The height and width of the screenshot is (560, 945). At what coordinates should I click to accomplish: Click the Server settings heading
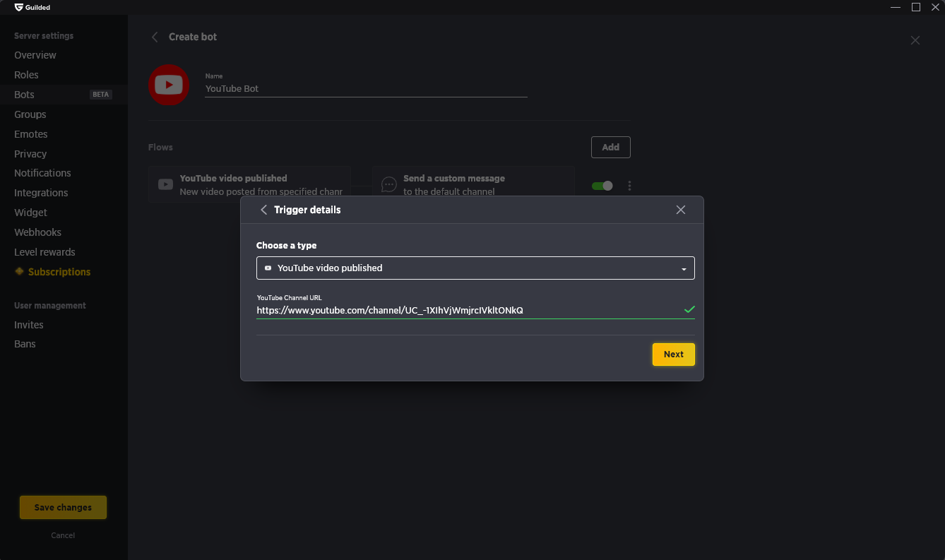point(44,35)
